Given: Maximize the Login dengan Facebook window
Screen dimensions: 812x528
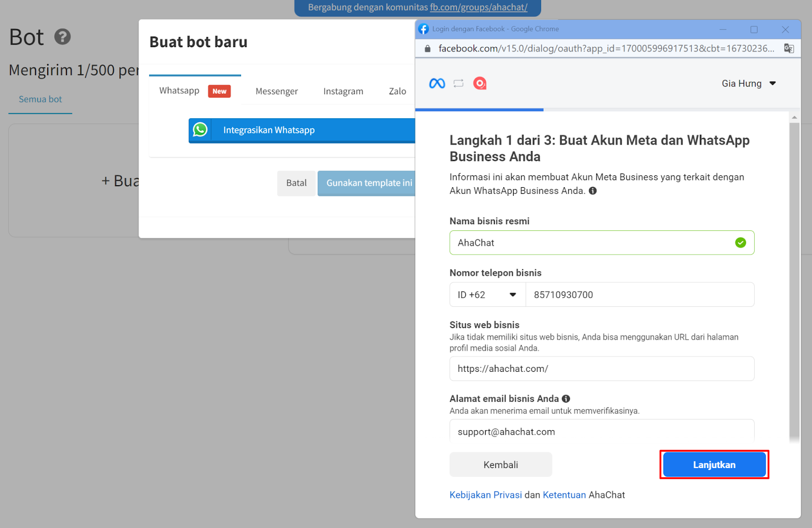Looking at the screenshot, I should coord(754,29).
